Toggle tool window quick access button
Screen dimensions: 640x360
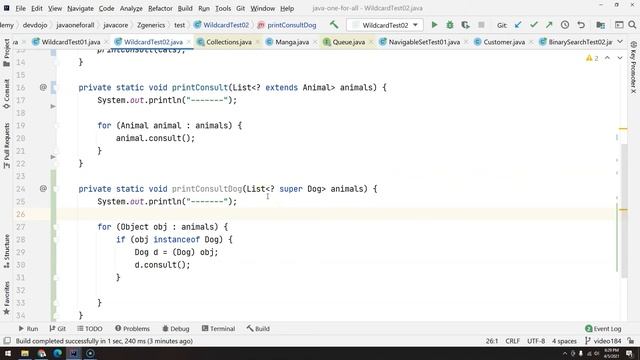coord(7,341)
